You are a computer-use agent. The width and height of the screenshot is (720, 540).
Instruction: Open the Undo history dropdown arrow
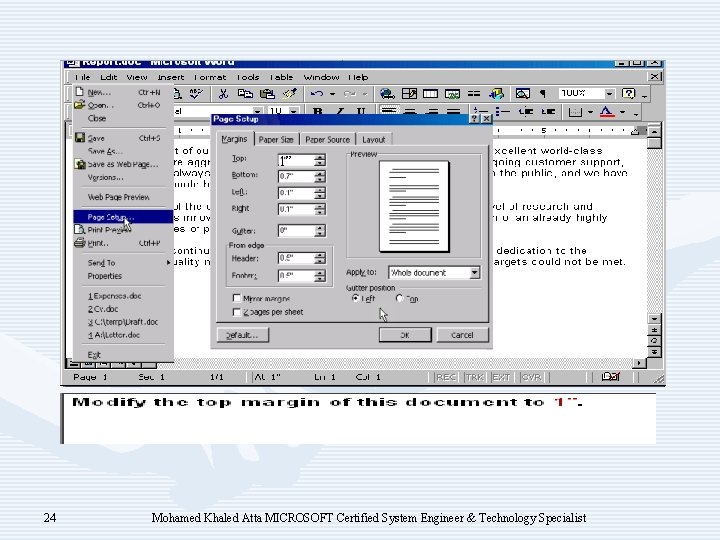point(332,94)
